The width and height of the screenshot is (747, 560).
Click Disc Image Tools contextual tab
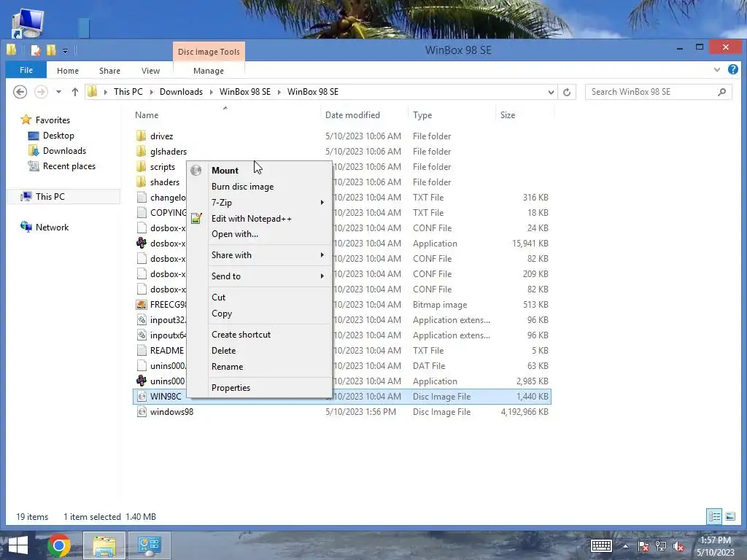pyautogui.click(x=209, y=52)
